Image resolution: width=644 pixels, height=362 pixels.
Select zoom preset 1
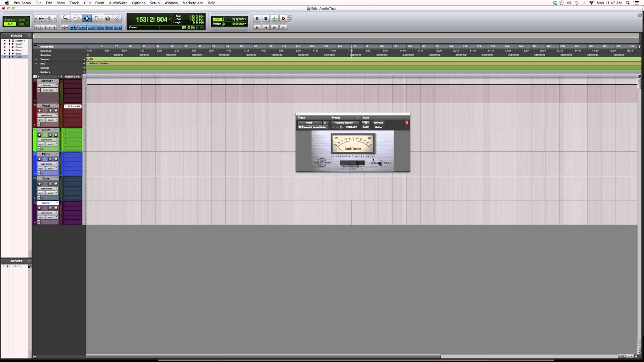click(x=36, y=27)
